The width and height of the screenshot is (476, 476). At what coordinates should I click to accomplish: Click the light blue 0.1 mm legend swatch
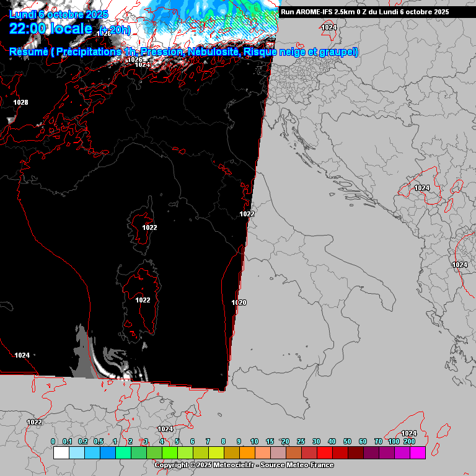click(76, 453)
